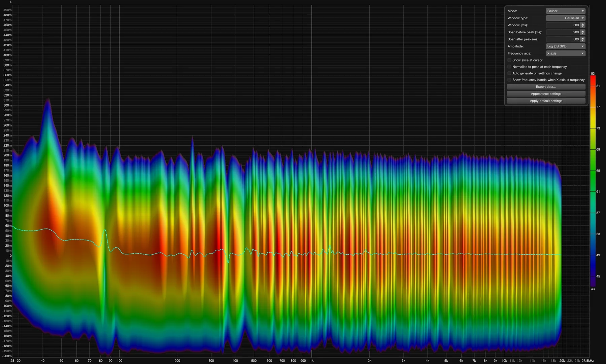Screen dimensions: 606x364
Task: Click the Span after peak stepper arrows
Action: point(583,39)
